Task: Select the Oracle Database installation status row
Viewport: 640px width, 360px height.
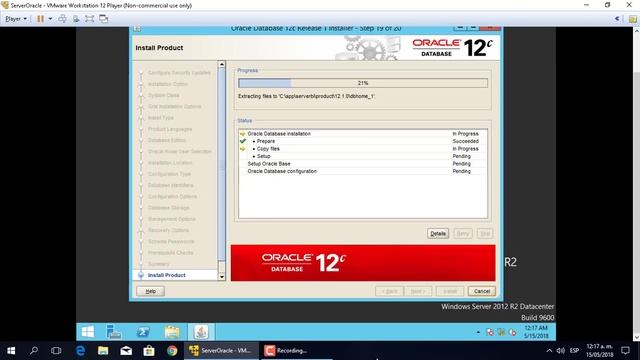Action: click(363, 133)
